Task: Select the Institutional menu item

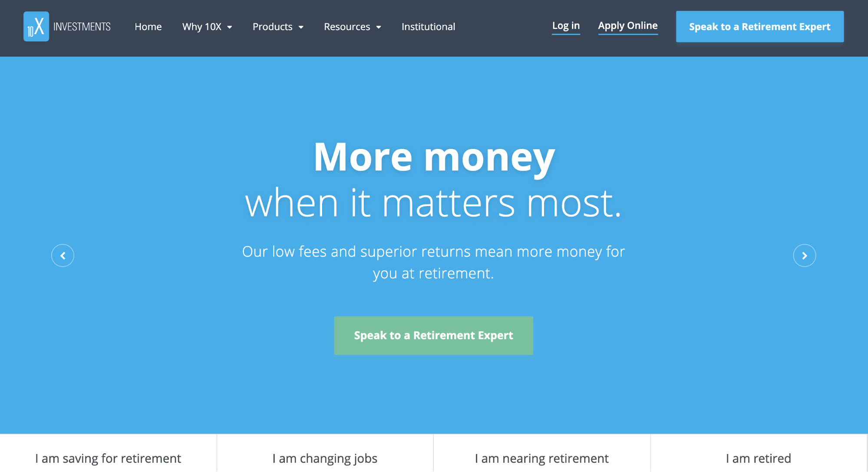Action: 429,26
